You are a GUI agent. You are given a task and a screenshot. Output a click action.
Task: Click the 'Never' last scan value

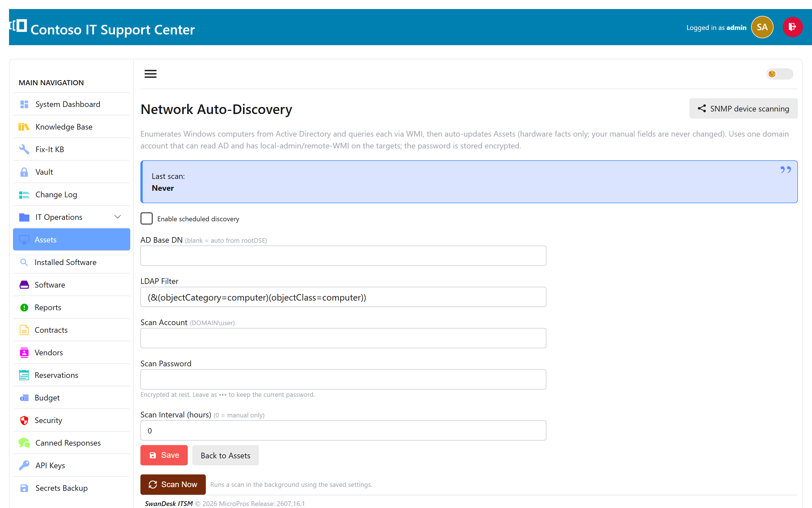coord(163,188)
